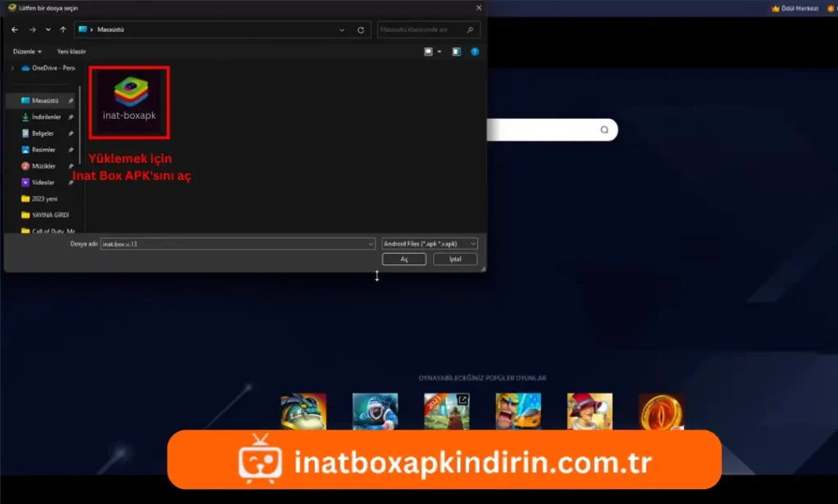Click the Aç button
Image resolution: width=838 pixels, height=504 pixels.
404,259
